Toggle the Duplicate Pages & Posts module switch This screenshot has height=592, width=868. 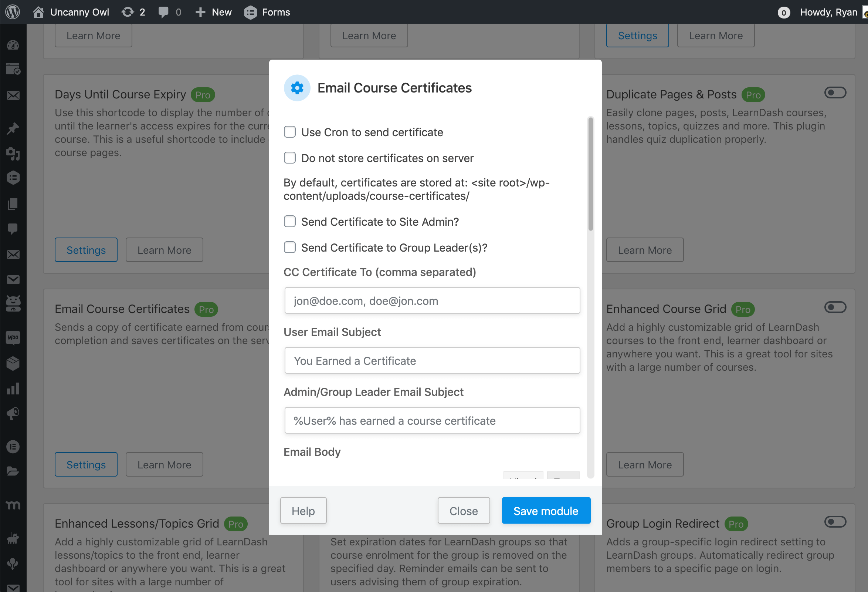point(835,93)
